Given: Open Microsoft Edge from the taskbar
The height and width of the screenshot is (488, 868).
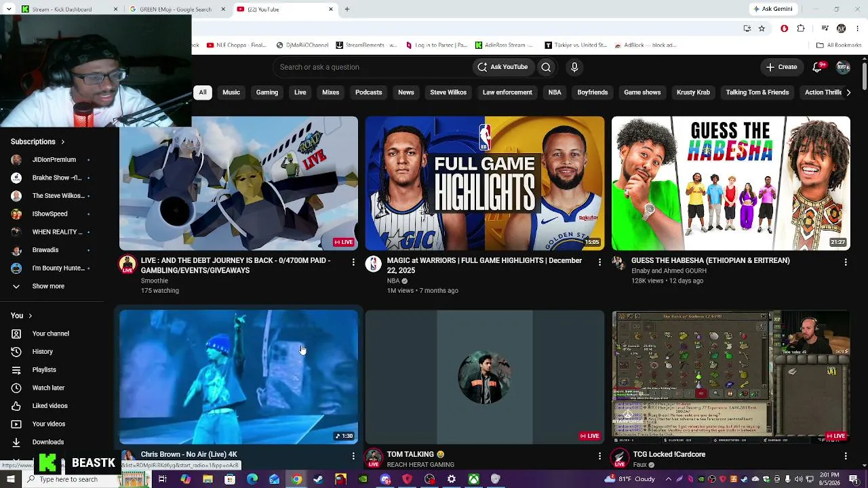Looking at the screenshot, I should click(252, 479).
